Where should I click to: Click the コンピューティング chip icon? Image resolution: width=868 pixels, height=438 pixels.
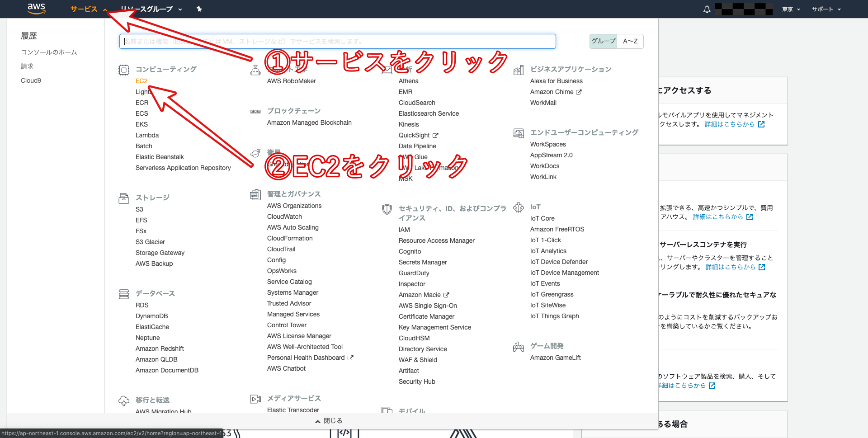123,70
